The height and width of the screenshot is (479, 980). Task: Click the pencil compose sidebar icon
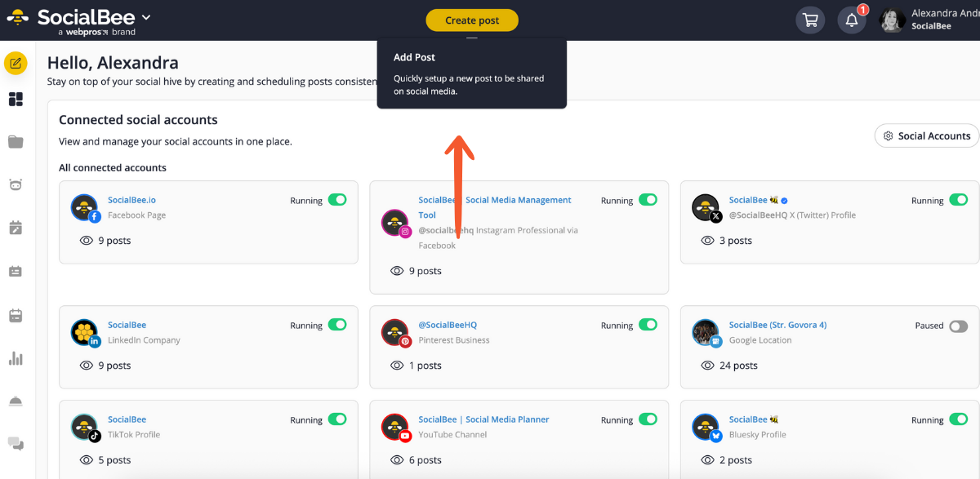[x=16, y=63]
